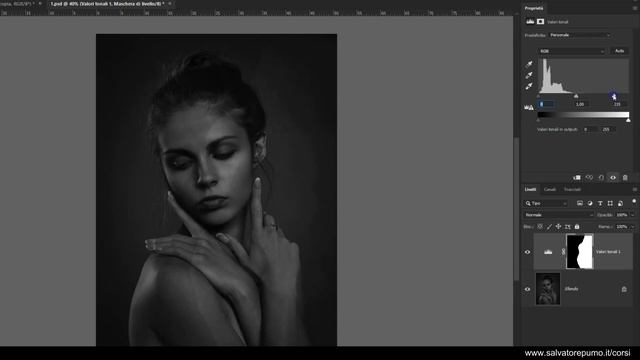Toggle adjustment visibility eye in Properties
The height and width of the screenshot is (360, 640).
613,178
